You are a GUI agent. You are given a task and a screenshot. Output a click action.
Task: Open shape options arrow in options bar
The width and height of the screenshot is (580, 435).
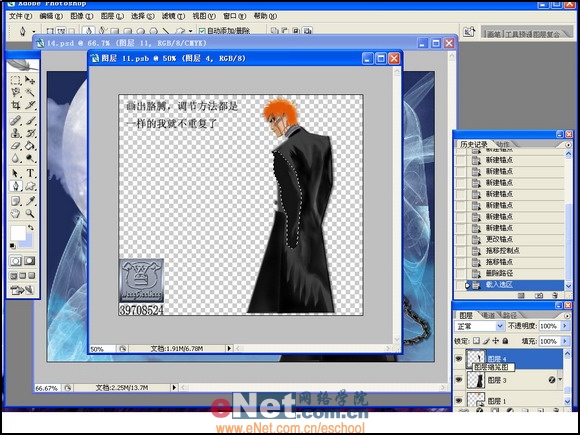tap(190, 31)
